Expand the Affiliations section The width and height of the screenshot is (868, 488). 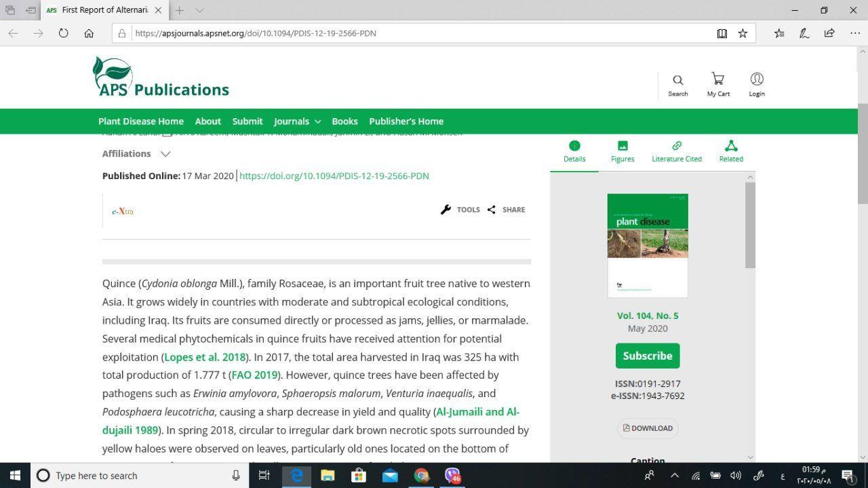pyautogui.click(x=165, y=154)
